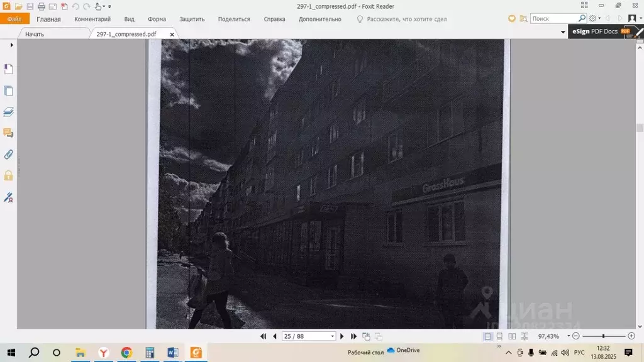Open the user account profile menu
Screen dimensions: 644x362
pos(634,18)
